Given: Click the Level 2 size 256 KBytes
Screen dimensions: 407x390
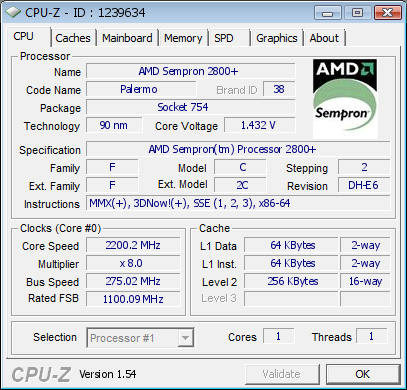Looking at the screenshot, I should 291,281.
